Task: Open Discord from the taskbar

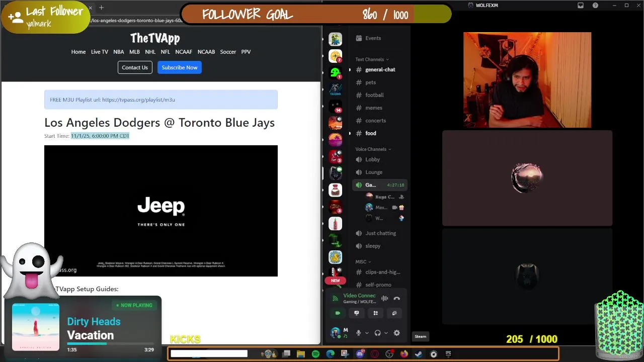Action: pos(360,354)
